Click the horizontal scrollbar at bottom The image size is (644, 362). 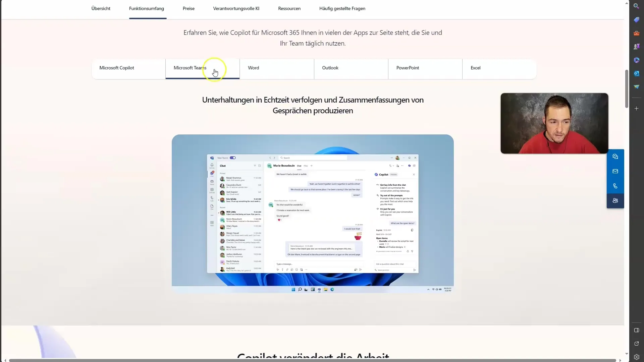(x=313, y=360)
